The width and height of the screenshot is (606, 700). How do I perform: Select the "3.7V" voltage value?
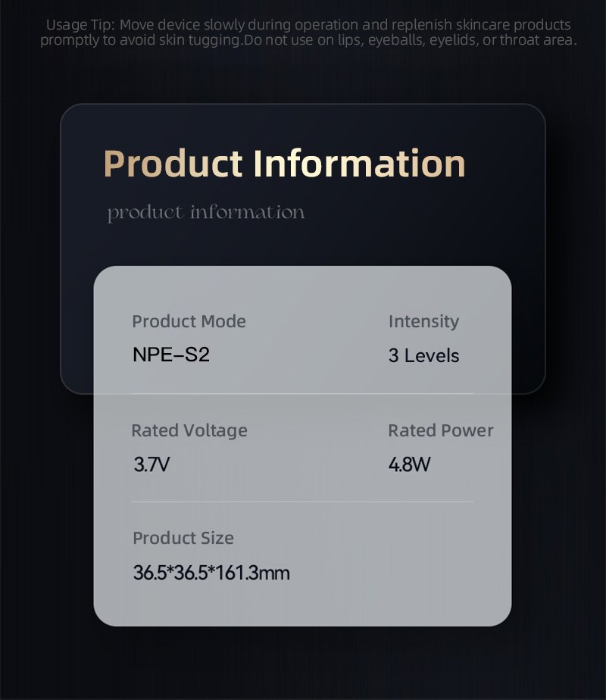tap(151, 464)
